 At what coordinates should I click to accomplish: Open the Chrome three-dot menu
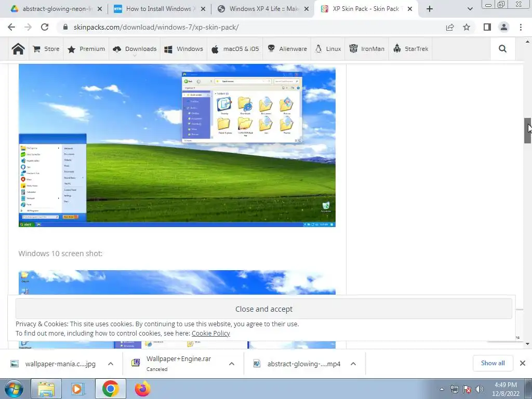pyautogui.click(x=521, y=27)
